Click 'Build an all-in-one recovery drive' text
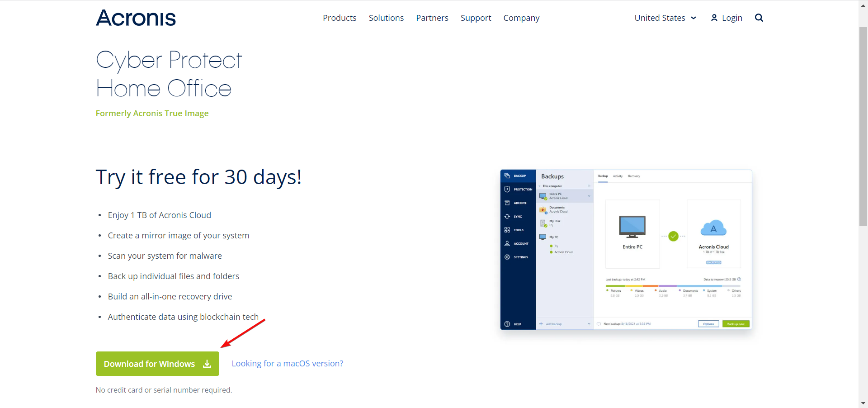The image size is (868, 408). 170,297
